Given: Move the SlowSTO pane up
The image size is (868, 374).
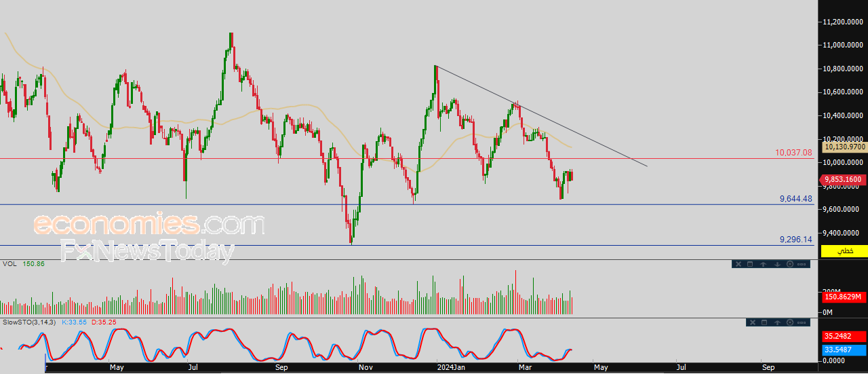Looking at the screenshot, I should (777, 322).
